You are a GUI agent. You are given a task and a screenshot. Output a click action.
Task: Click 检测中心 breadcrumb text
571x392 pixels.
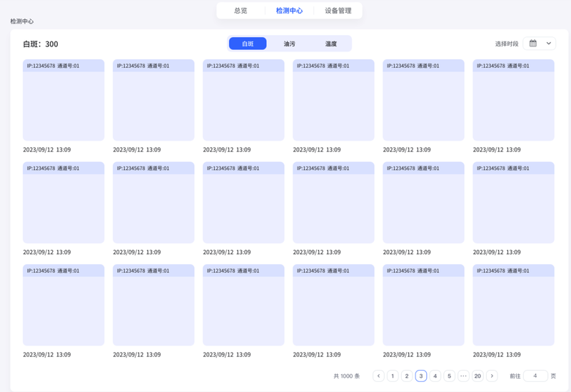coord(22,21)
